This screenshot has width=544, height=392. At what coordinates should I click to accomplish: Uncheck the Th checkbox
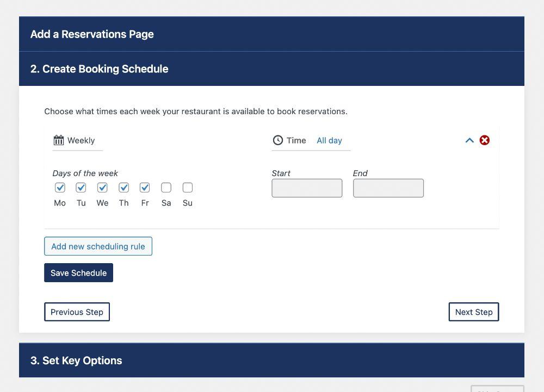coord(124,188)
